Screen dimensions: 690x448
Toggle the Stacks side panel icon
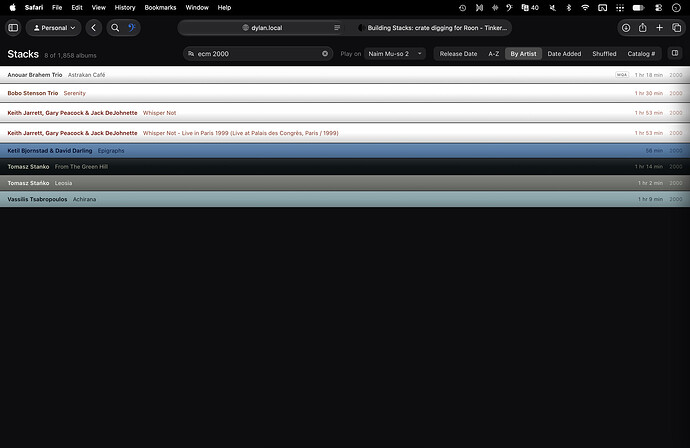pos(675,53)
